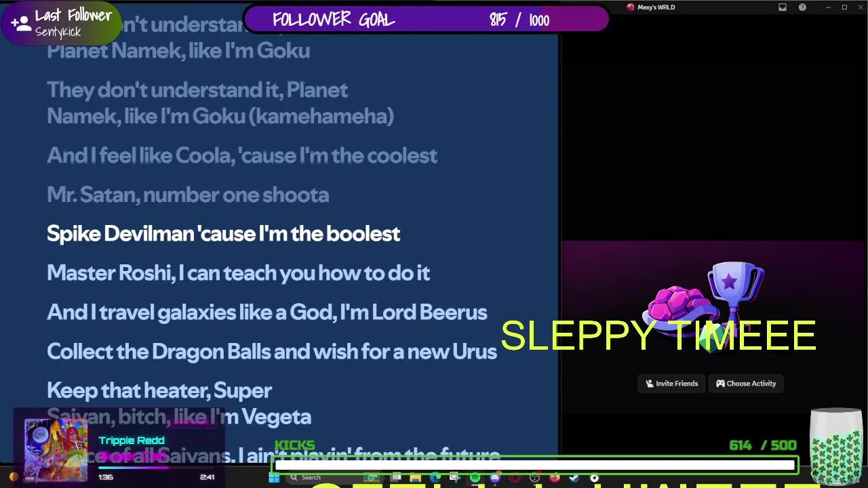Jump to lyric 'Spike Devilman 'cause I'm the boolest'
Viewport: 868px width, 488px height.
click(x=223, y=234)
